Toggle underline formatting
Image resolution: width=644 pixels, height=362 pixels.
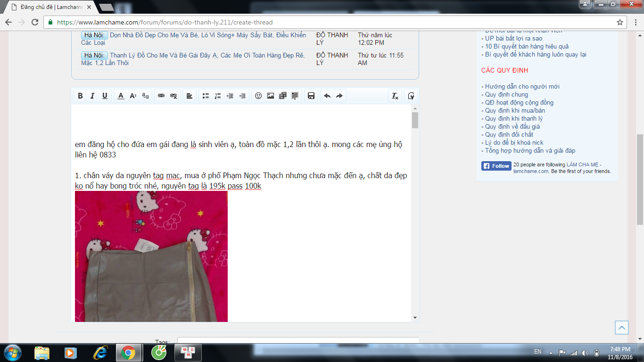click(105, 96)
